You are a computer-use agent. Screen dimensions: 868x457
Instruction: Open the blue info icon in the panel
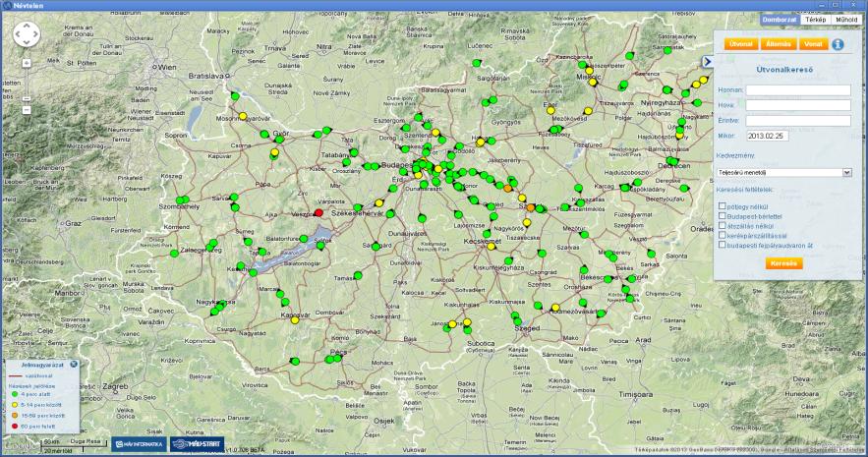click(838, 44)
